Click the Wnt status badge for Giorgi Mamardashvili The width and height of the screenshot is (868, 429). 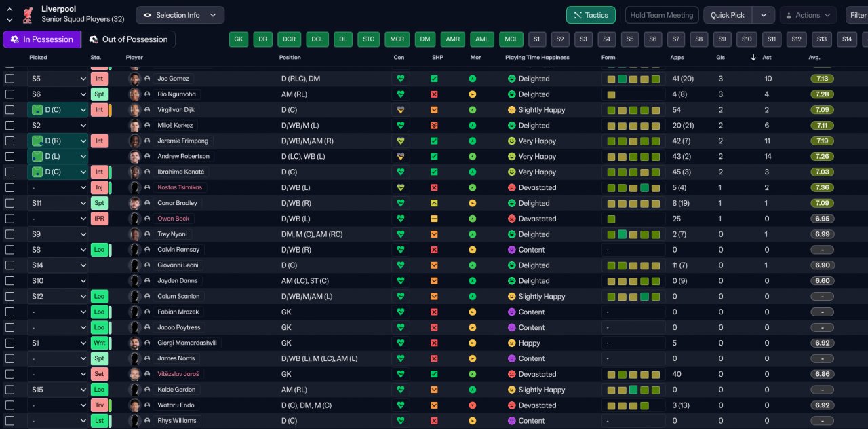pos(99,343)
